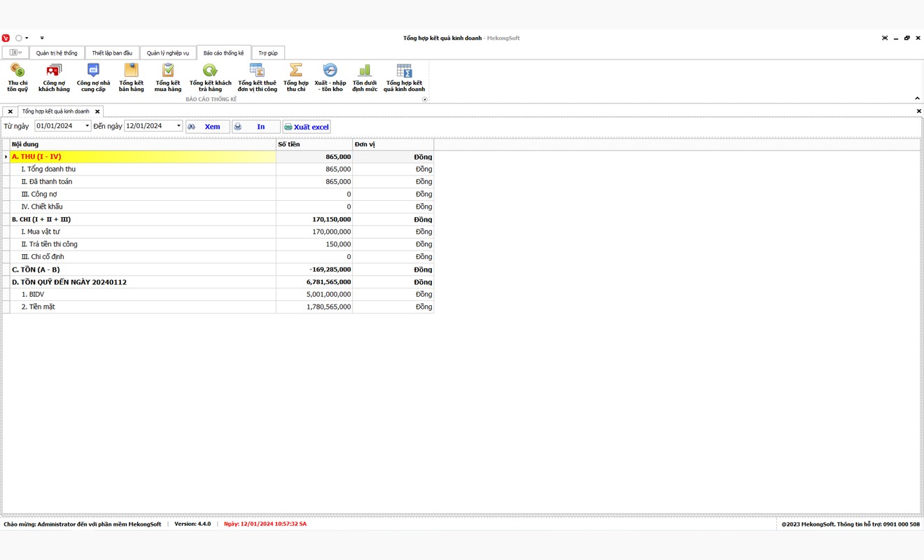The image size is (924, 560).
Task: Open Tổng hợp kết quả kinh doanh icon
Action: (x=404, y=77)
